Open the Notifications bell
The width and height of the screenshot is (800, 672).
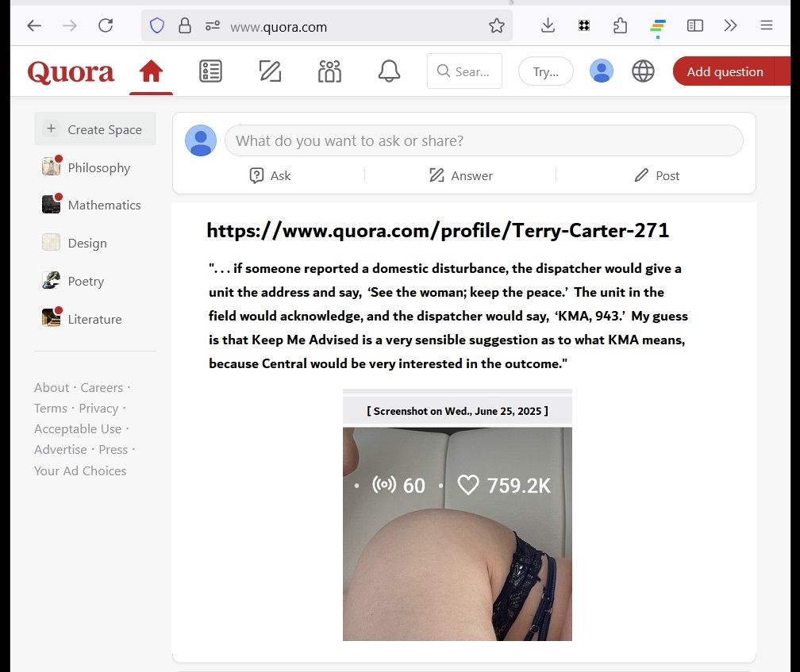[x=389, y=72]
